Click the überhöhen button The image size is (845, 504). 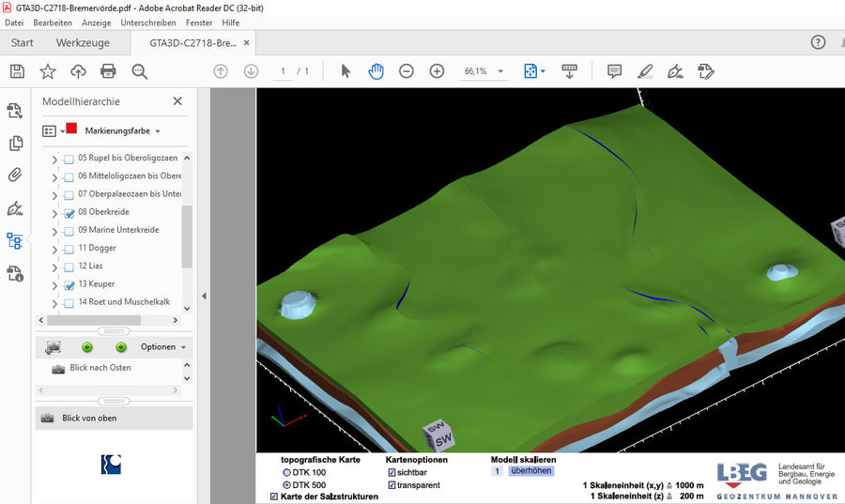pyautogui.click(x=530, y=471)
